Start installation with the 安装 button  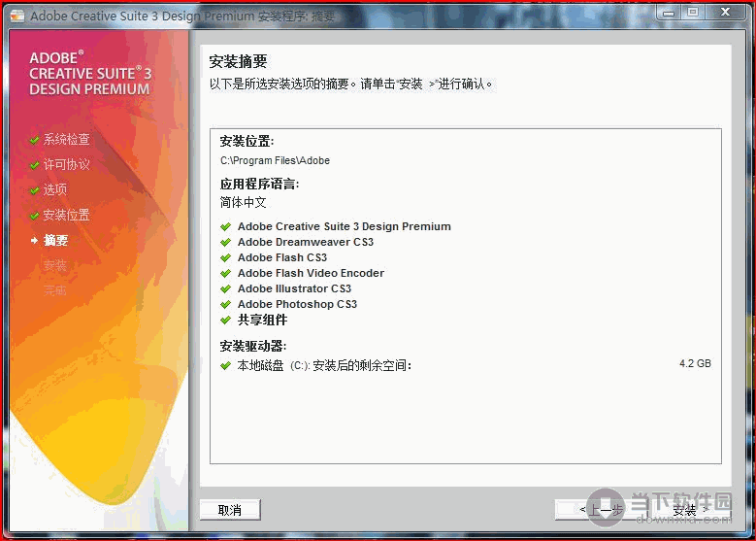tap(690, 510)
